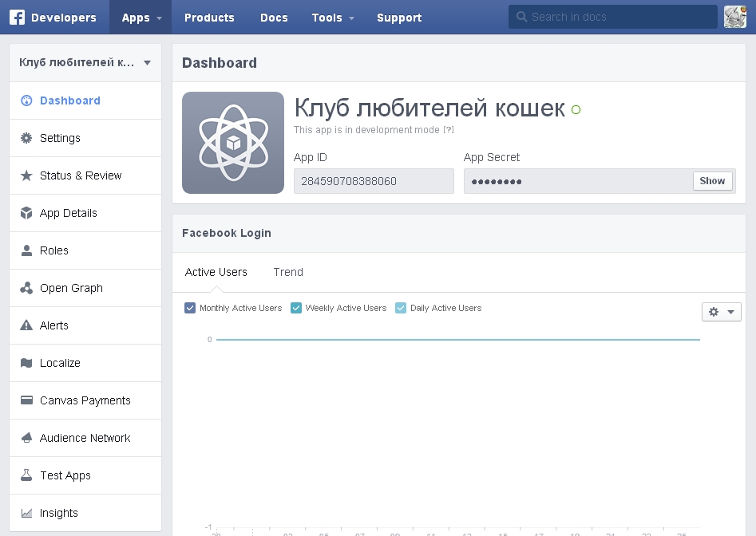Click the search magnifier icon
756x536 pixels.
521,17
